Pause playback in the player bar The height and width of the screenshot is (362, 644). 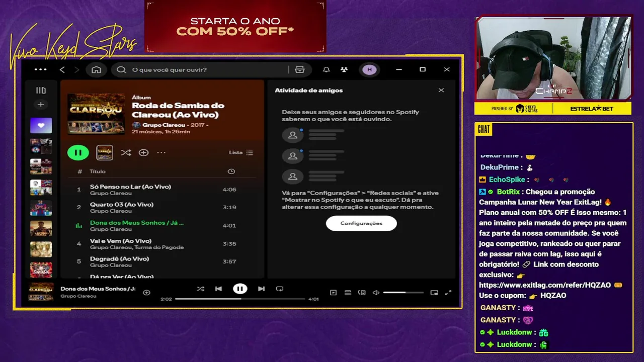[240, 289]
